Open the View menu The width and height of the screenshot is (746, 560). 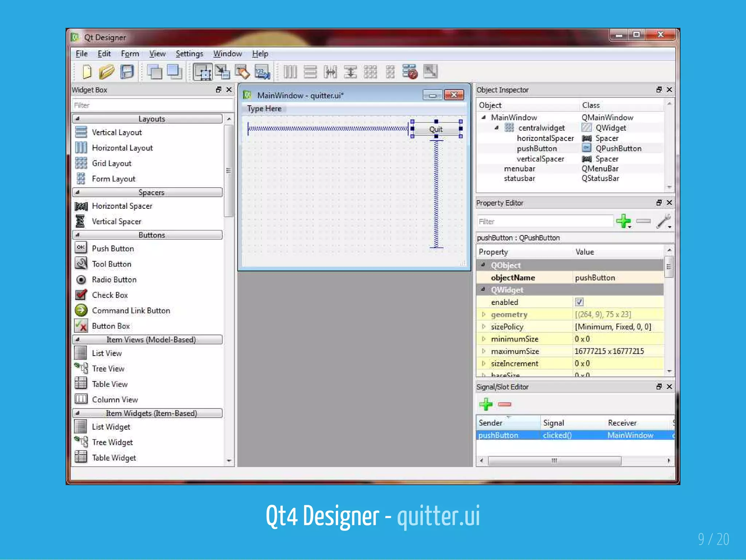[157, 54]
